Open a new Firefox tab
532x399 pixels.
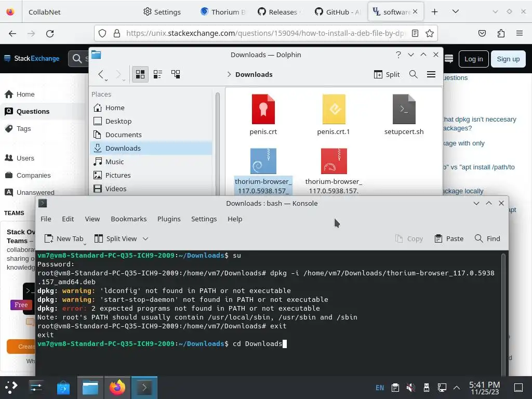click(x=435, y=12)
